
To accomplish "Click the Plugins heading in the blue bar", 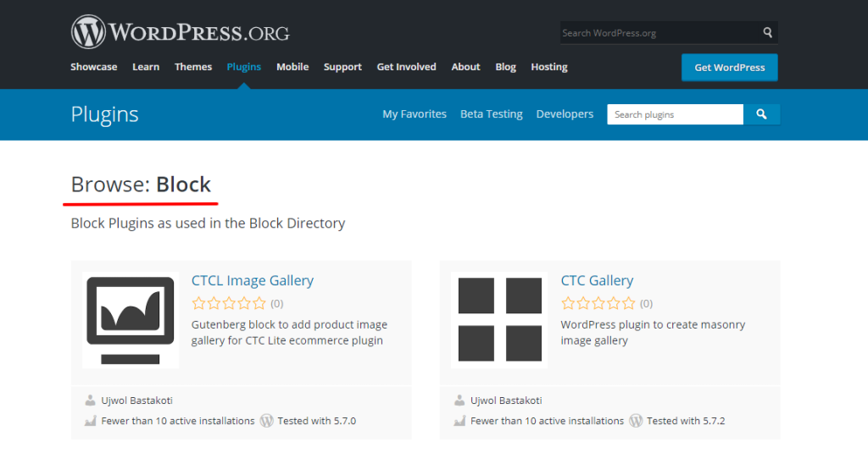I will [104, 114].
